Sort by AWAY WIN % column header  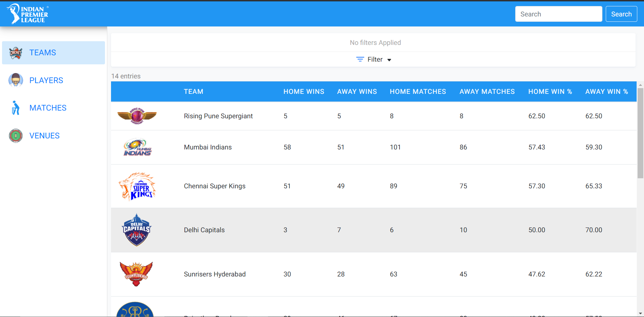(607, 91)
